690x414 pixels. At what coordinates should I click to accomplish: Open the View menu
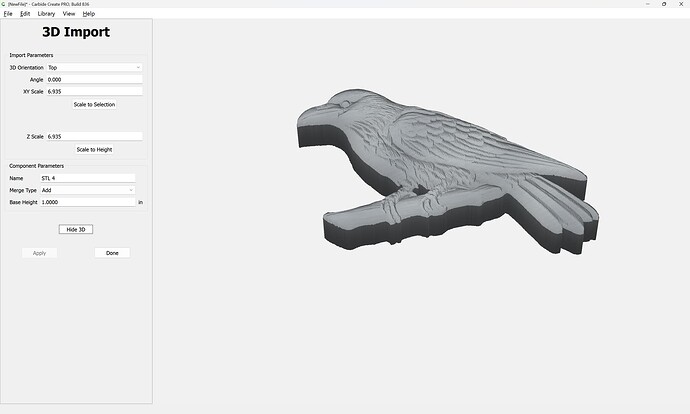(69, 14)
